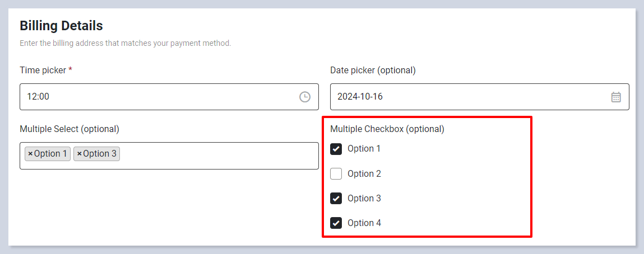Click the 'Date picker (optional)' label

click(x=373, y=70)
